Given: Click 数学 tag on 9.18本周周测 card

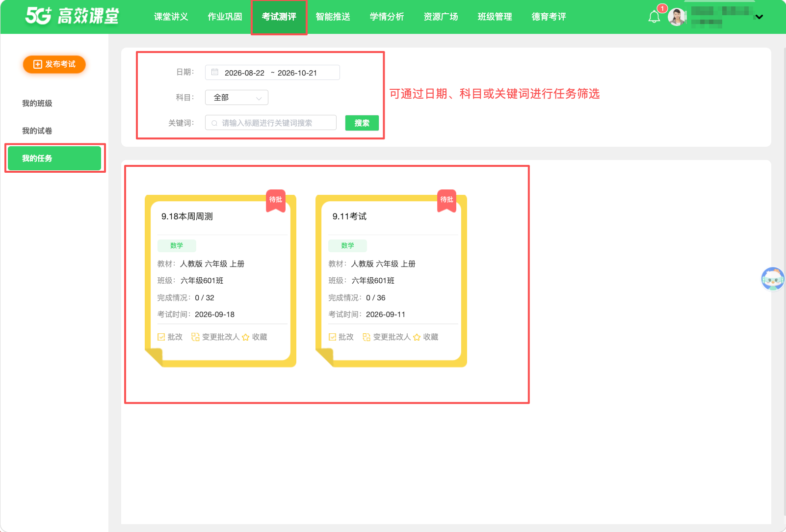Looking at the screenshot, I should pyautogui.click(x=177, y=246).
